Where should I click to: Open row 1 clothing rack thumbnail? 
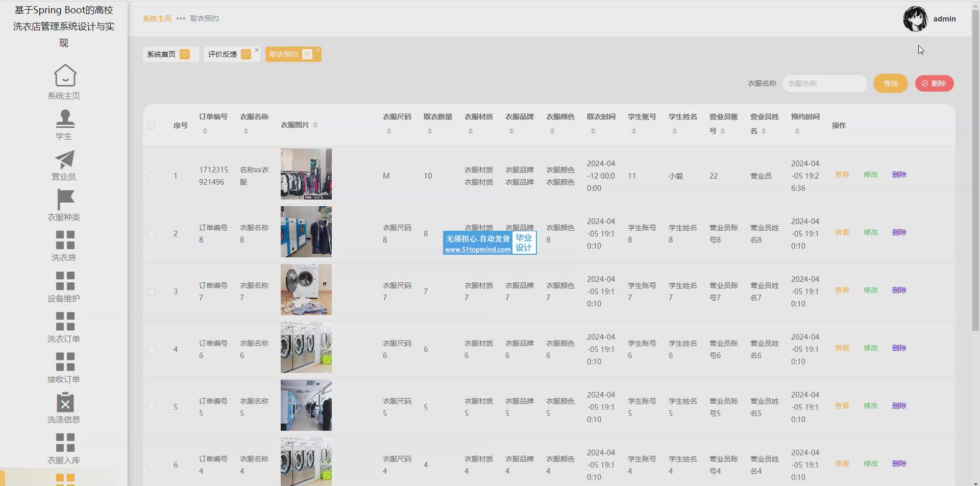click(306, 174)
